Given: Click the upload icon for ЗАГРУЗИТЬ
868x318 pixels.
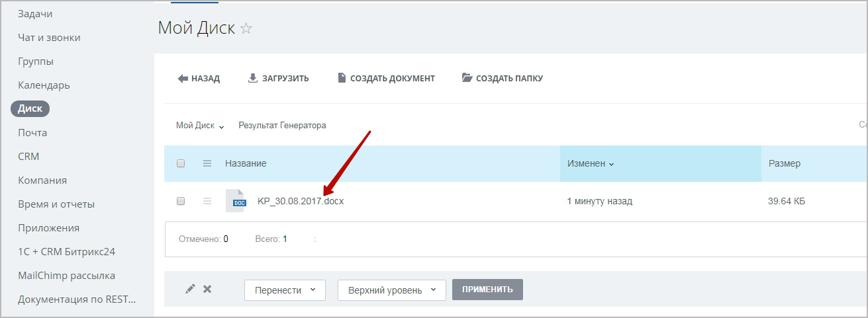Looking at the screenshot, I should (x=252, y=78).
